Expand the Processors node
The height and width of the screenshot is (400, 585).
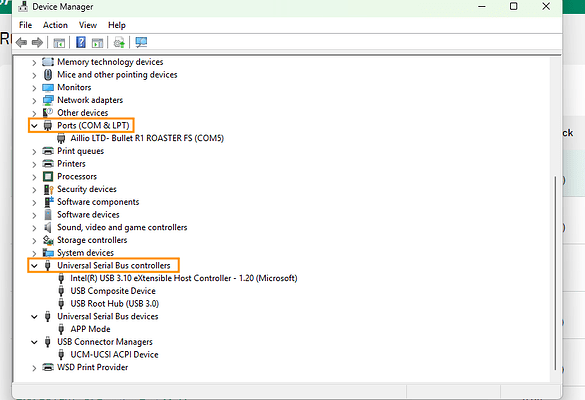[34, 177]
